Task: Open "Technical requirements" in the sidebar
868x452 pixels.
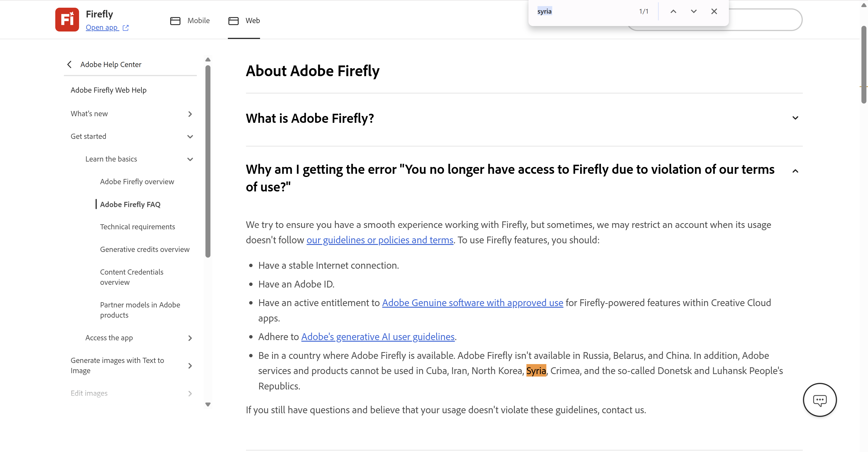Action: coord(137,227)
